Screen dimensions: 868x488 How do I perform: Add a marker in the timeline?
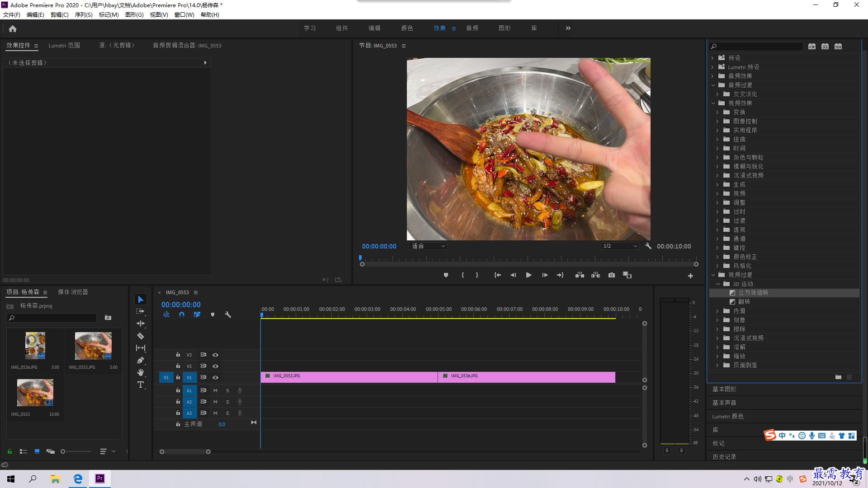[x=212, y=314]
